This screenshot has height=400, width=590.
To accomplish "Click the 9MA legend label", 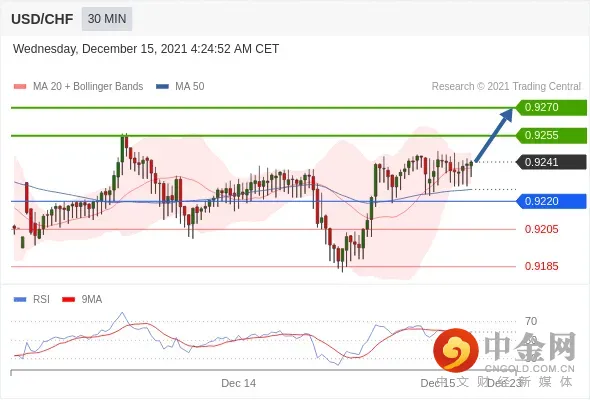I will click(92, 300).
